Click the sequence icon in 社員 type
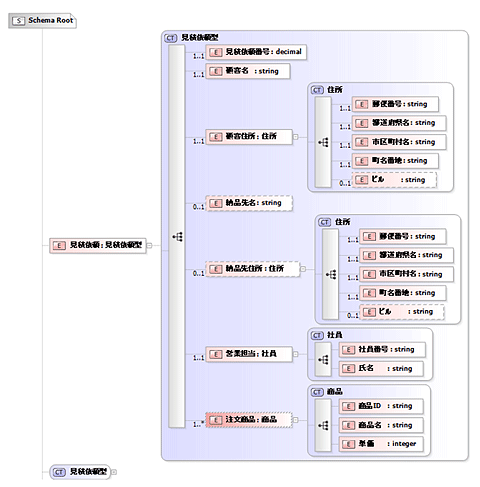The width and height of the screenshot is (480, 487). pos(323,360)
